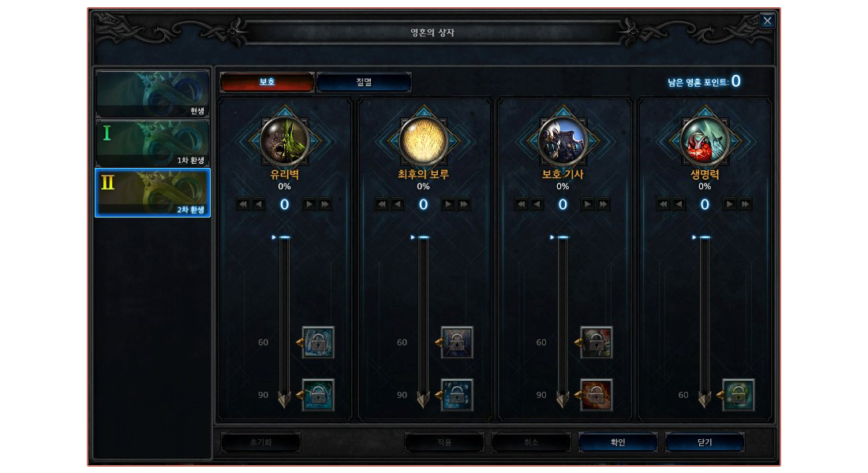Decrease 최후의 보루 points by one step
This screenshot has width=868, height=473.
[398, 204]
